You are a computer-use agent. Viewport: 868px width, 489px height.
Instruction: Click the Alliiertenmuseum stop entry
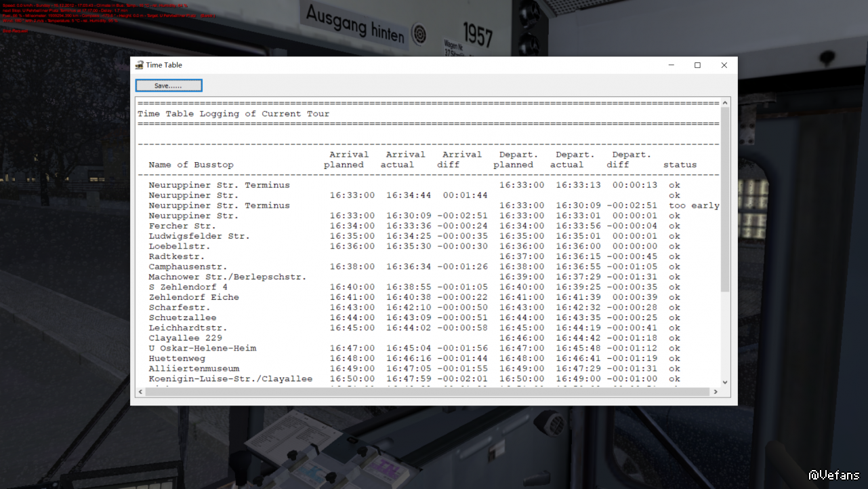pyautogui.click(x=194, y=368)
